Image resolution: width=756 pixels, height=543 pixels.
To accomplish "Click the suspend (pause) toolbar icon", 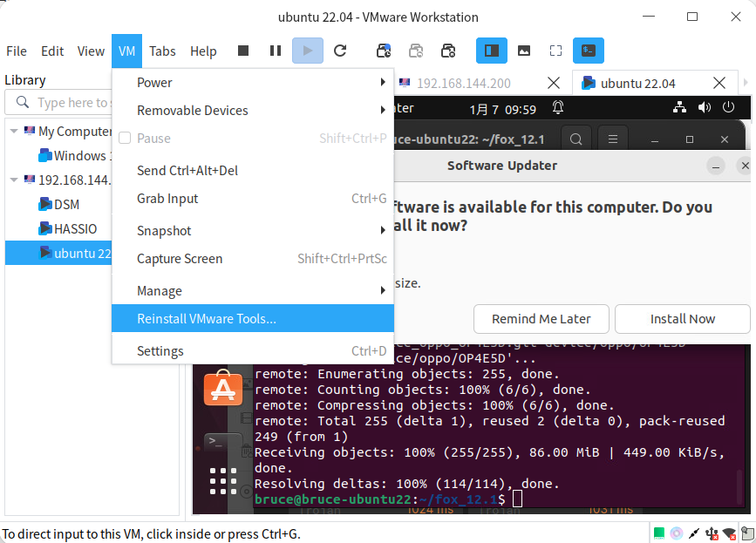I will [276, 51].
